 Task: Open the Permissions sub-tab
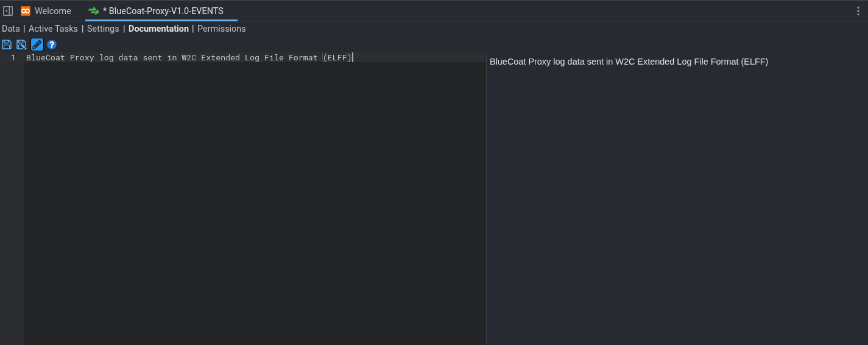[222, 29]
